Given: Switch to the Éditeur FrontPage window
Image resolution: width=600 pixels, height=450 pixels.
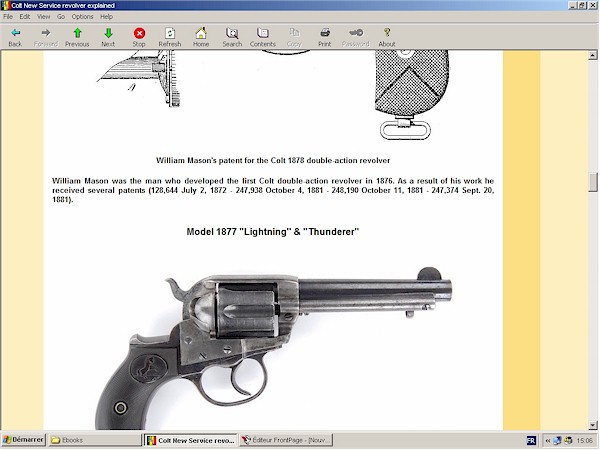Looking at the screenshot, I should [x=286, y=440].
